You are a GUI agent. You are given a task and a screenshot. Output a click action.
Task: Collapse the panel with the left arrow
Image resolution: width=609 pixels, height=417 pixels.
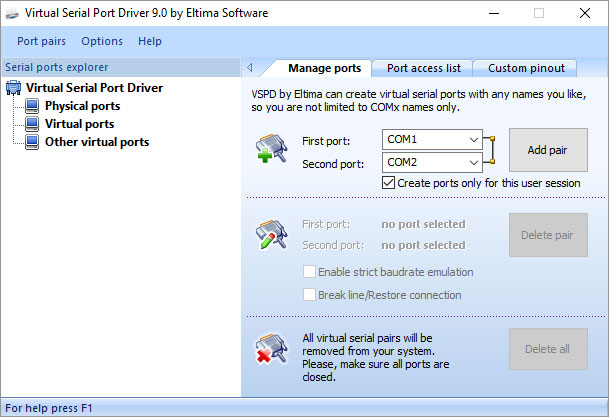click(250, 68)
